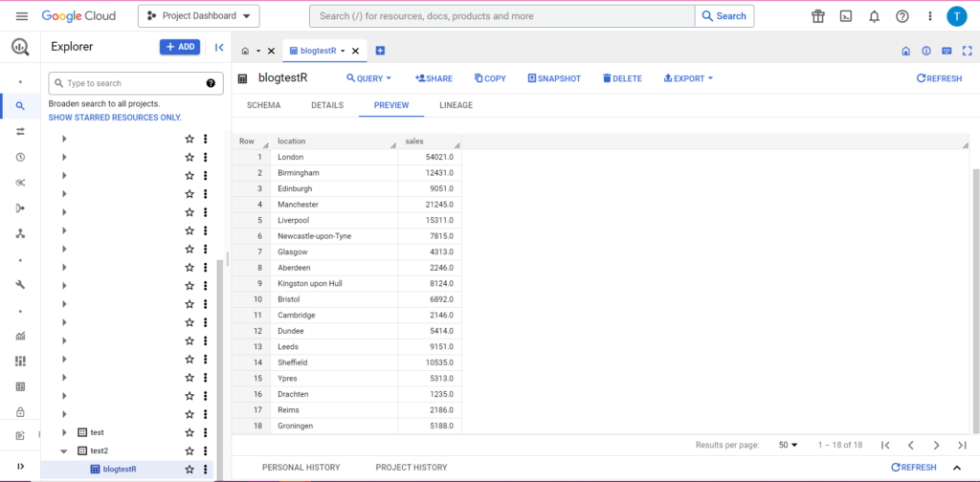980x482 pixels.
Task: Open the help question mark menu
Action: click(902, 16)
